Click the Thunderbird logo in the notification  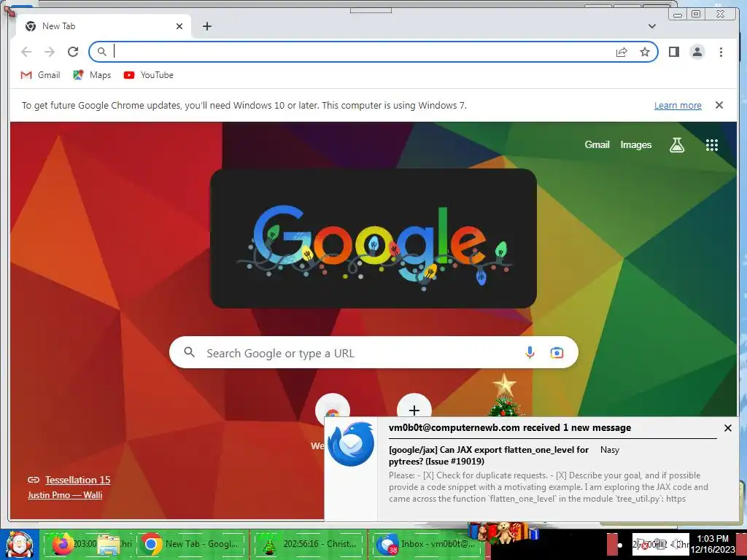(x=351, y=443)
